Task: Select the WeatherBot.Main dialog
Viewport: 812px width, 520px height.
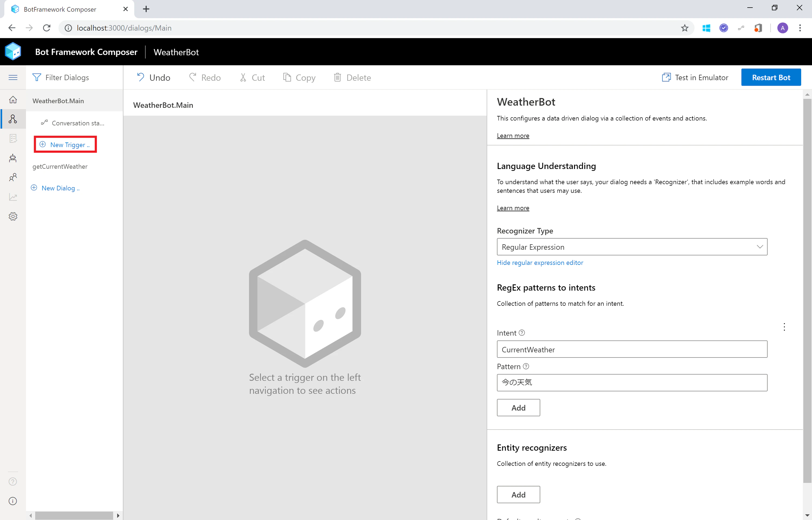Action: tap(74, 101)
